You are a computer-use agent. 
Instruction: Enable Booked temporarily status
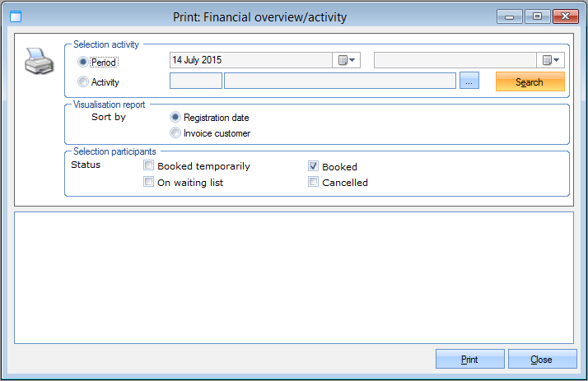[148, 165]
